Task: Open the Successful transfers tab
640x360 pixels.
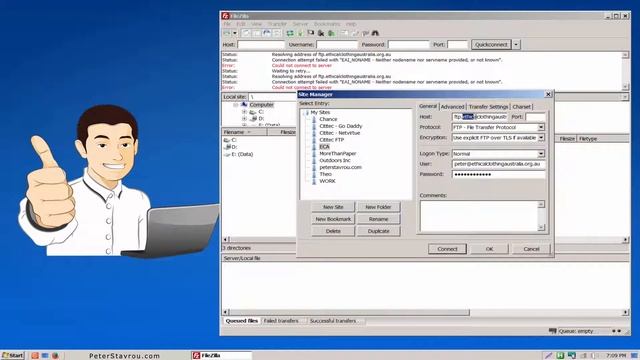Action: coord(333,321)
